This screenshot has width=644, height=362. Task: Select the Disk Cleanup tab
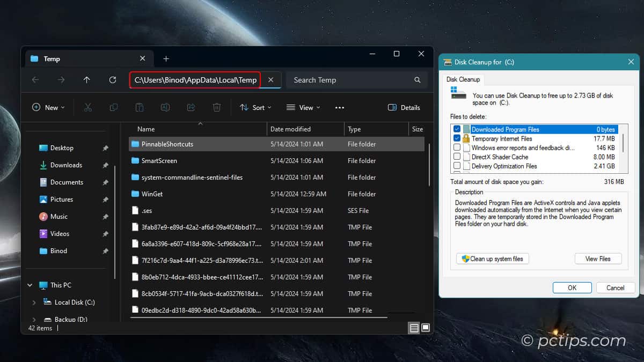pos(462,79)
